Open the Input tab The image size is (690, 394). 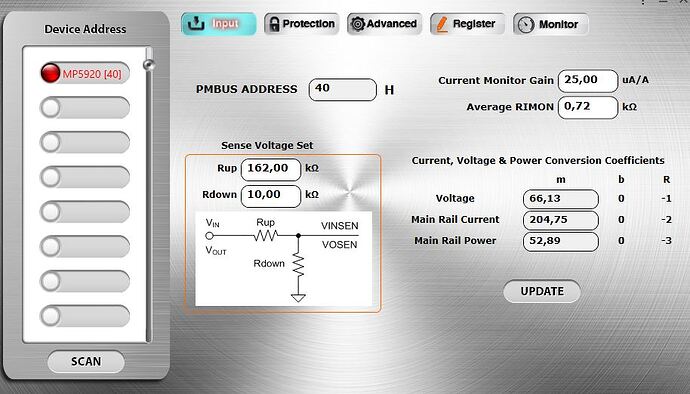(219, 24)
